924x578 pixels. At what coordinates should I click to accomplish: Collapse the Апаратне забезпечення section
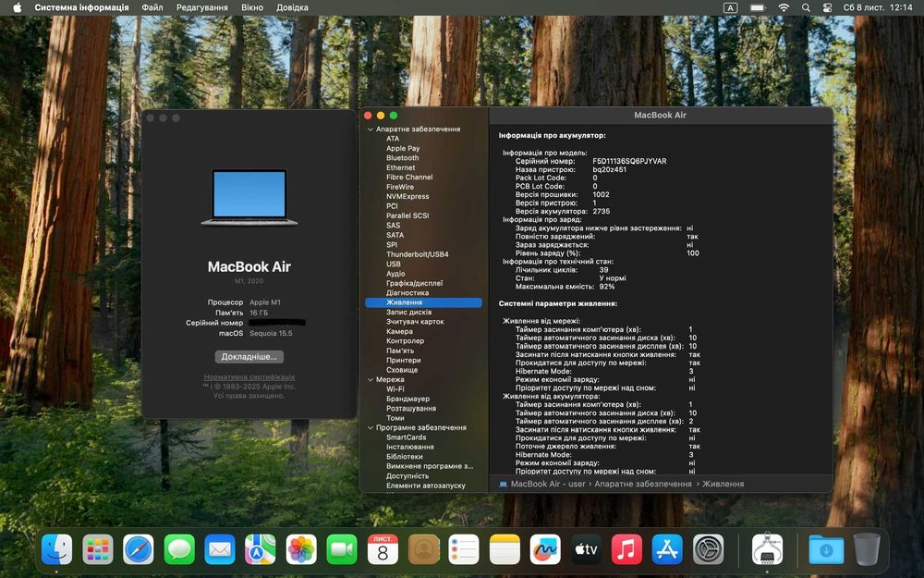tap(371, 129)
